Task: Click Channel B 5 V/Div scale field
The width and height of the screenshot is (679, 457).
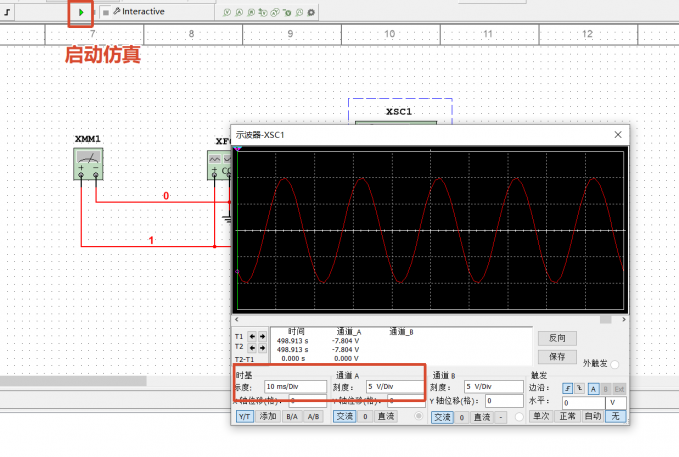Action: [x=494, y=386]
